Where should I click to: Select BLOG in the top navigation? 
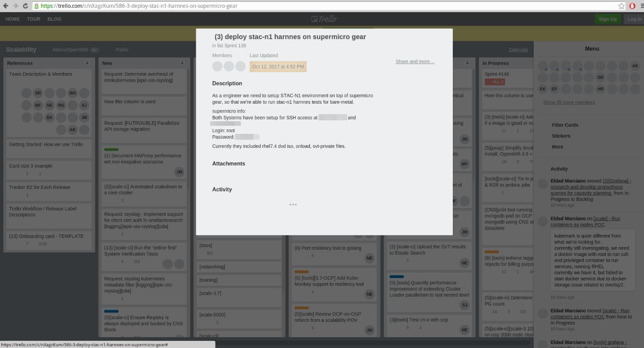pos(54,19)
